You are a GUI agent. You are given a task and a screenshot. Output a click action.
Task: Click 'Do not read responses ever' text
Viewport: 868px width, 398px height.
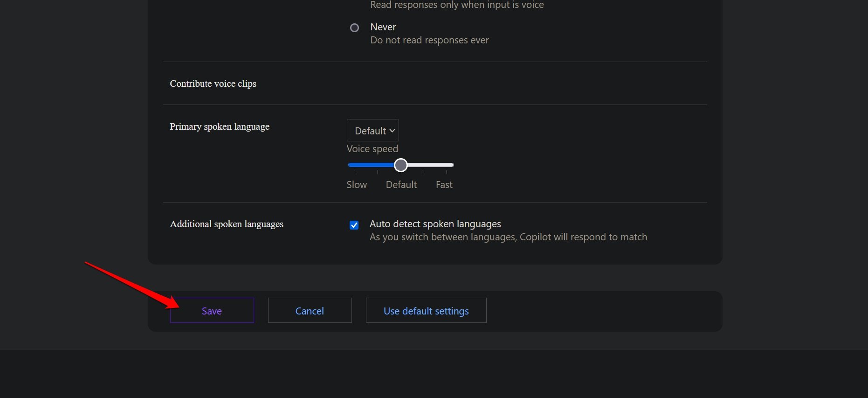429,40
